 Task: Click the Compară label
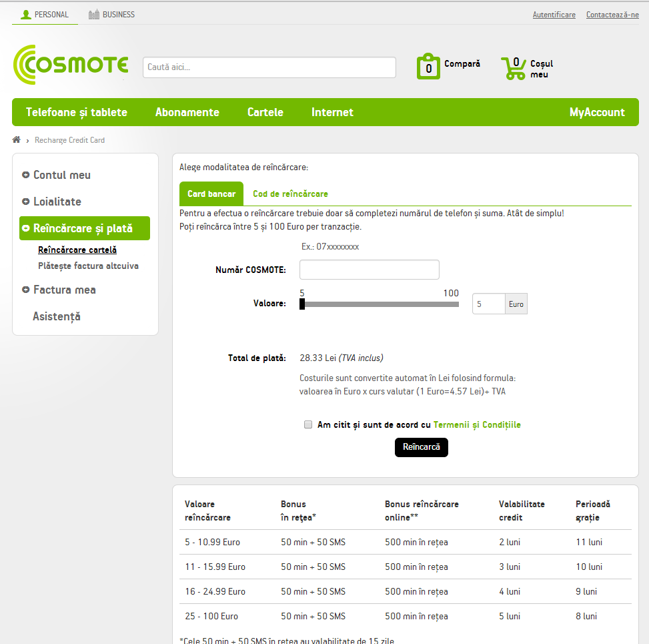click(x=462, y=64)
